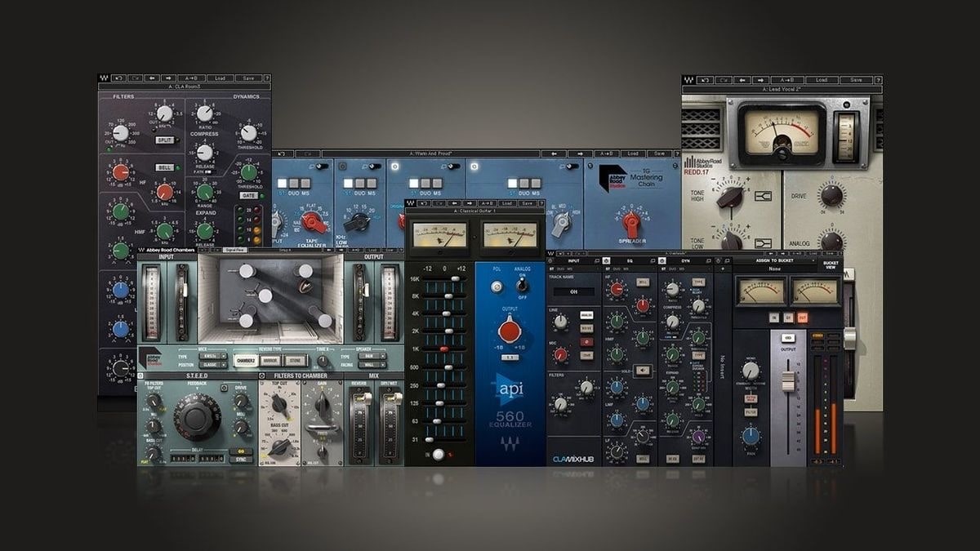Open help in the REDD.17 plugin toolbar

[878, 80]
